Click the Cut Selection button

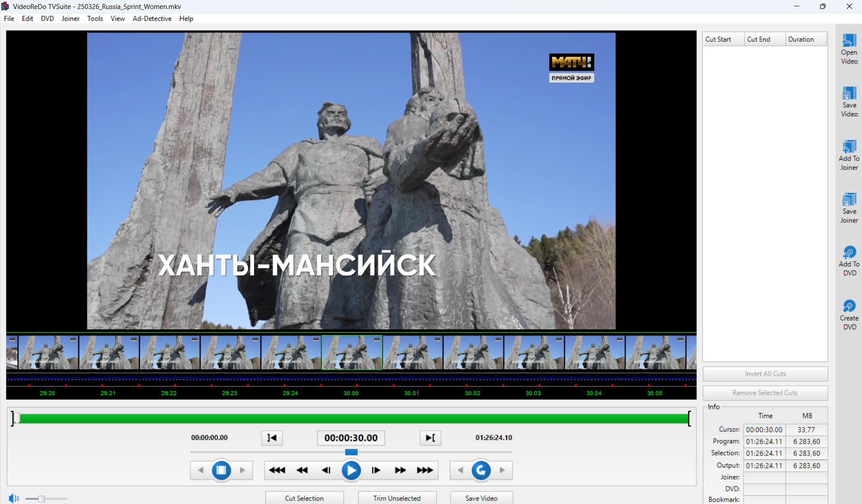pyautogui.click(x=305, y=498)
